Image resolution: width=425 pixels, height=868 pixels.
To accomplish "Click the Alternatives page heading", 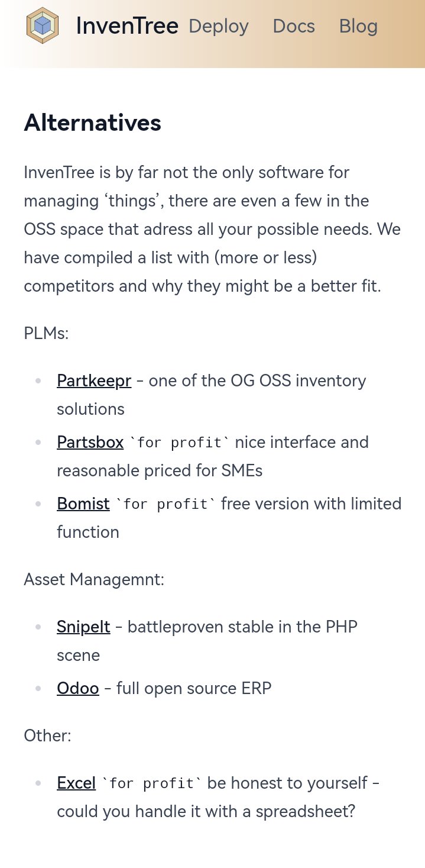I will (93, 122).
